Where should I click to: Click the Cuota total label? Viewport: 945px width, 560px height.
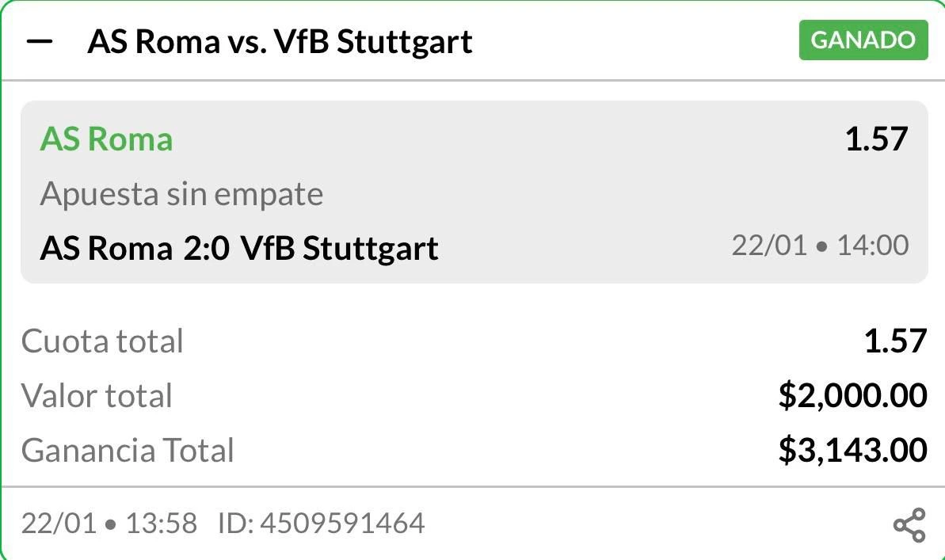[102, 341]
